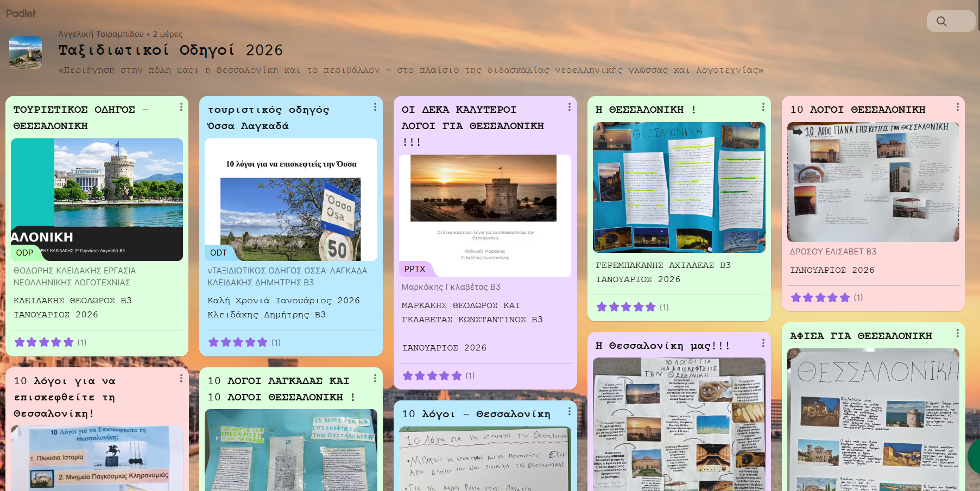Click the (1) rating count under ΔΡΟΣΟΥ ΕΛΙΣΑΒΕΤ post

(x=859, y=297)
